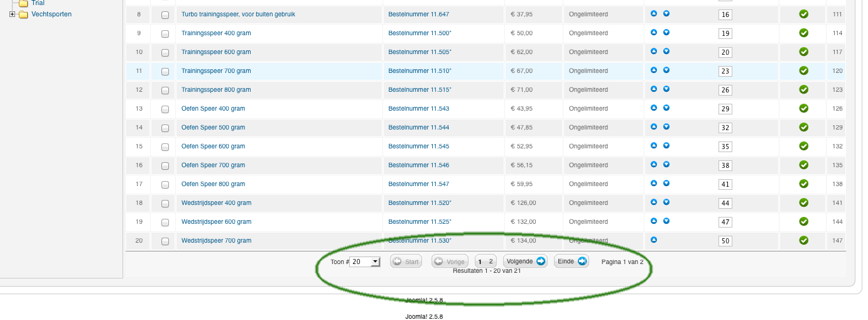This screenshot has height=320, width=868.
Task: Move Turbo trainingsspeer row down arrow
Action: [666, 13]
